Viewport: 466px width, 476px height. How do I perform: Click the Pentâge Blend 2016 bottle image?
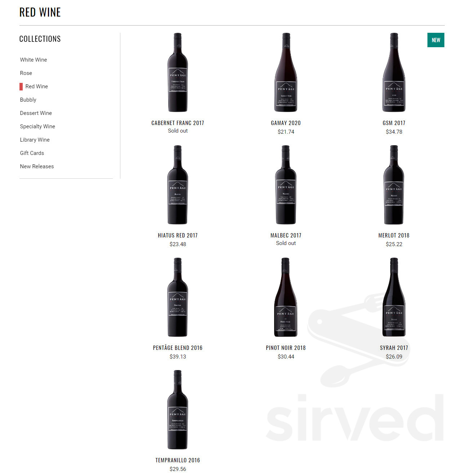178,297
